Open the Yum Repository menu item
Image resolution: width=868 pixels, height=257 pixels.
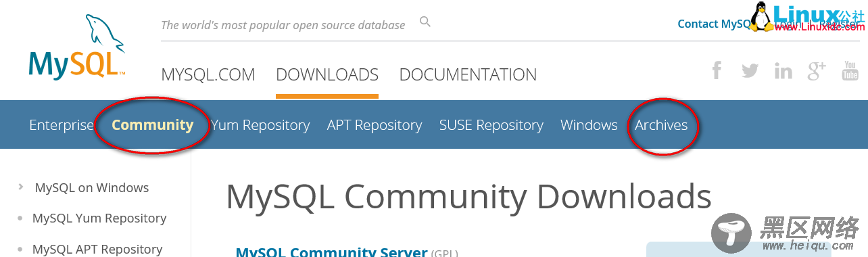pos(260,125)
